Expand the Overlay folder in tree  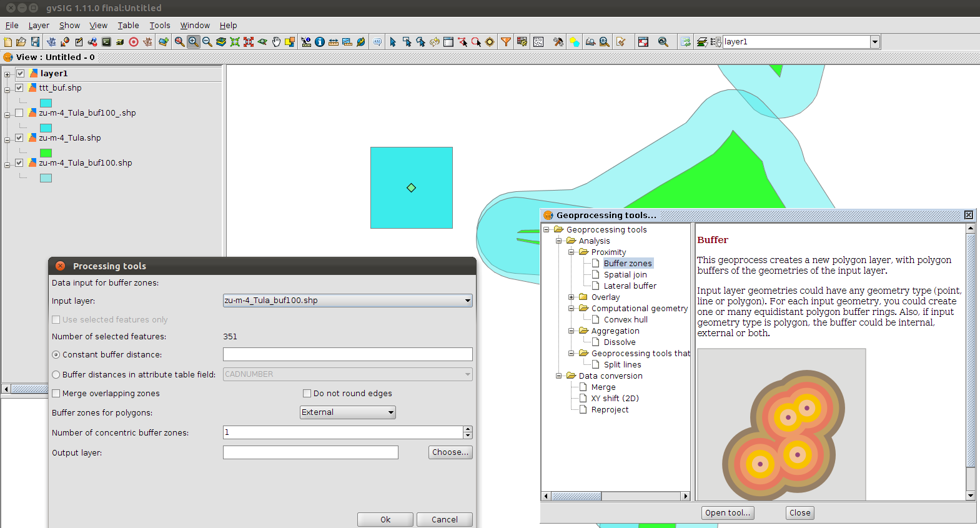pyautogui.click(x=571, y=297)
